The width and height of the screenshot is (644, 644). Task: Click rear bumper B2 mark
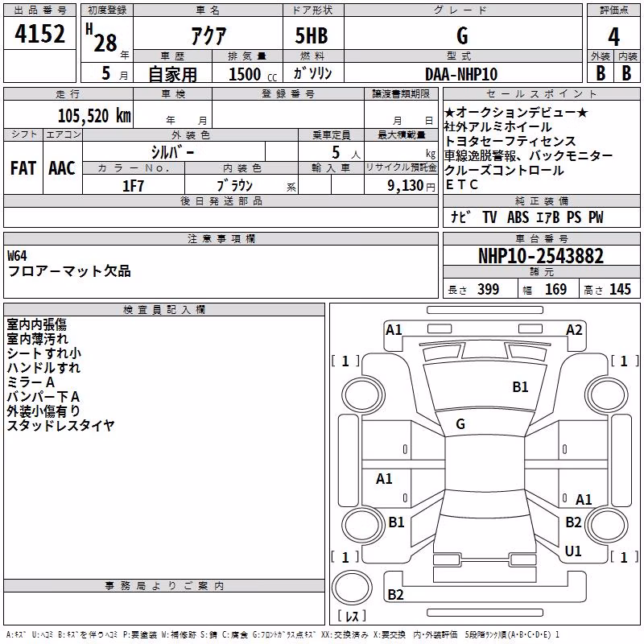[395, 594]
